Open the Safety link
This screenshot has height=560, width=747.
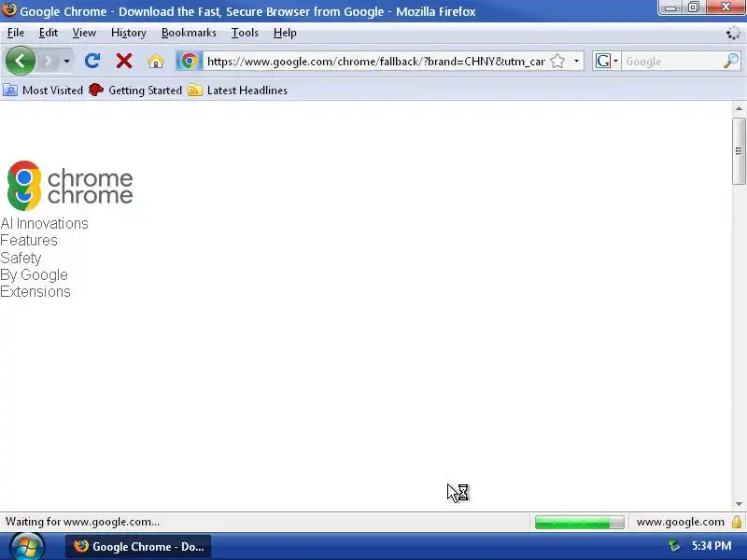click(x=21, y=258)
